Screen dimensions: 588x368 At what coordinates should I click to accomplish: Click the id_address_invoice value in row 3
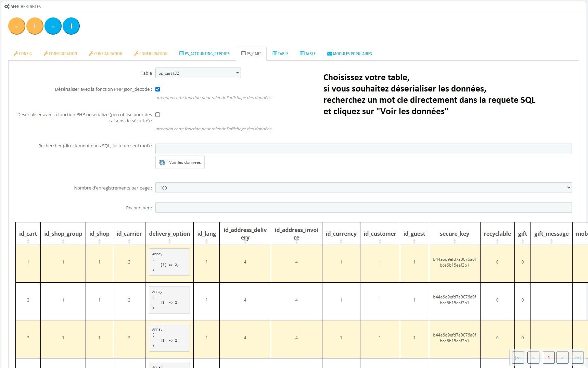[296, 338]
